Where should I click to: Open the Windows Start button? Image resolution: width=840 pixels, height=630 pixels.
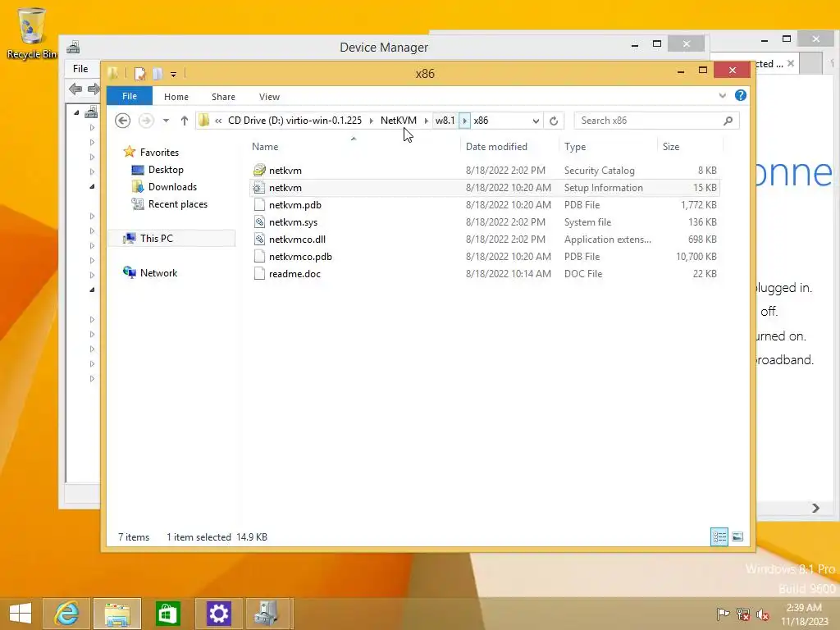(21, 613)
